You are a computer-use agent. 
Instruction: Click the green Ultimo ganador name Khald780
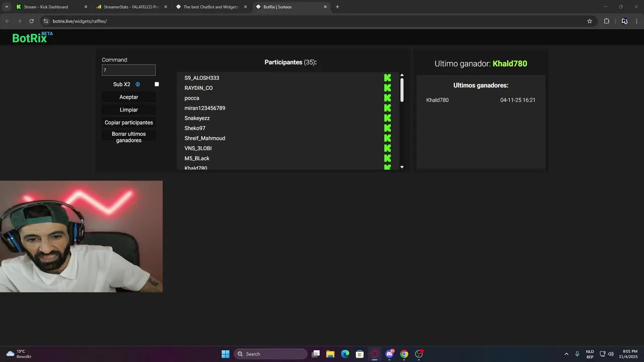coord(510,64)
